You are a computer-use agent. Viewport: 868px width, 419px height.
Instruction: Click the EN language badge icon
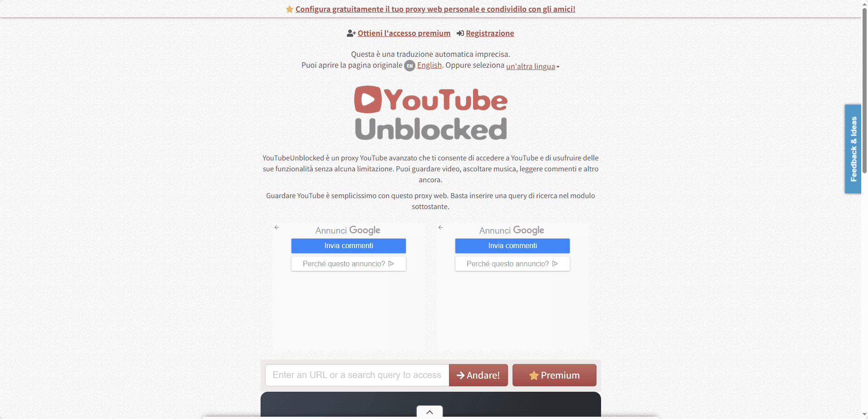[x=409, y=66]
